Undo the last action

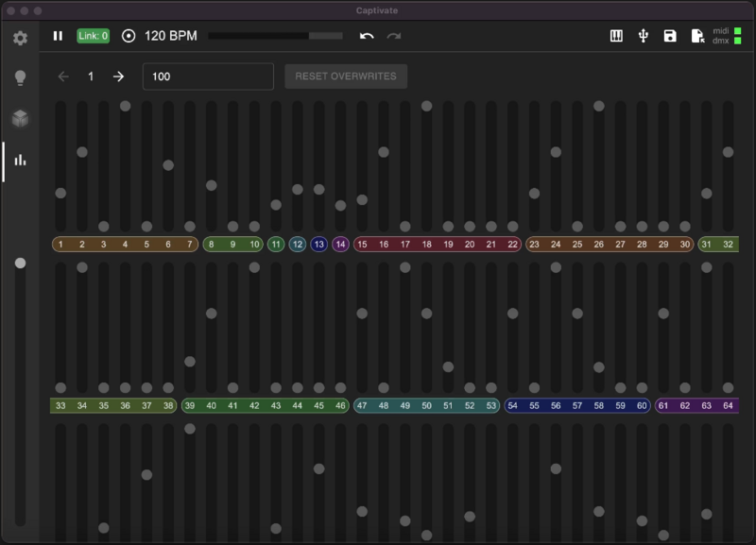point(367,36)
